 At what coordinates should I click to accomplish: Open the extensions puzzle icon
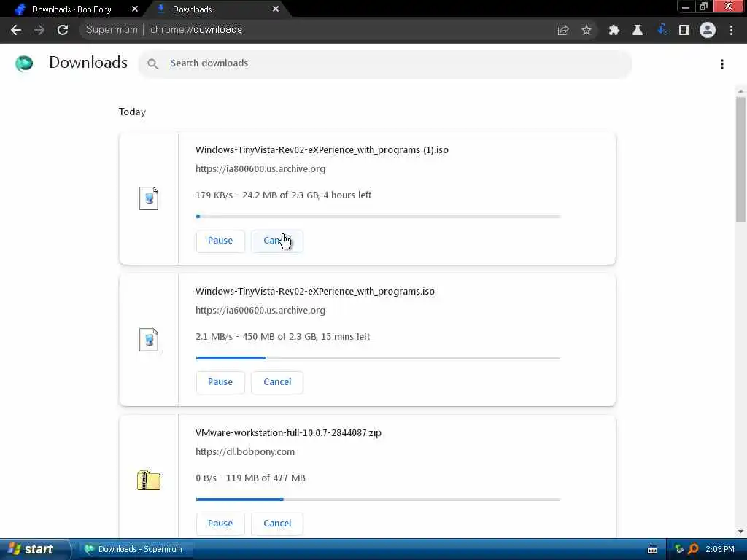(x=614, y=30)
